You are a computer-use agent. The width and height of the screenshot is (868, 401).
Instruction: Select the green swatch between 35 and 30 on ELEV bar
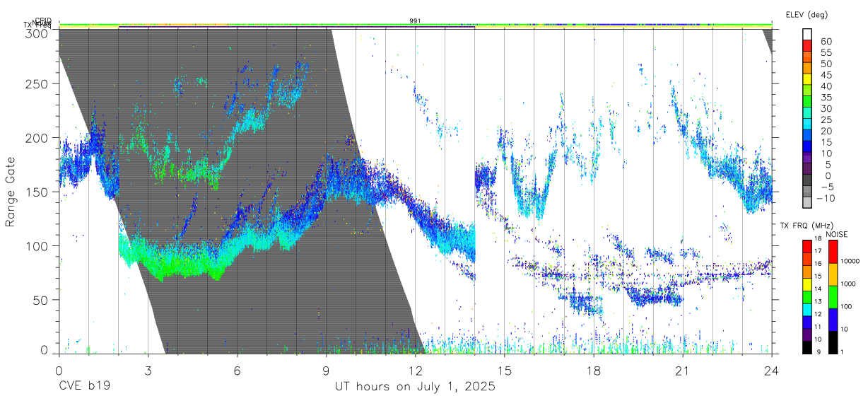(x=807, y=102)
